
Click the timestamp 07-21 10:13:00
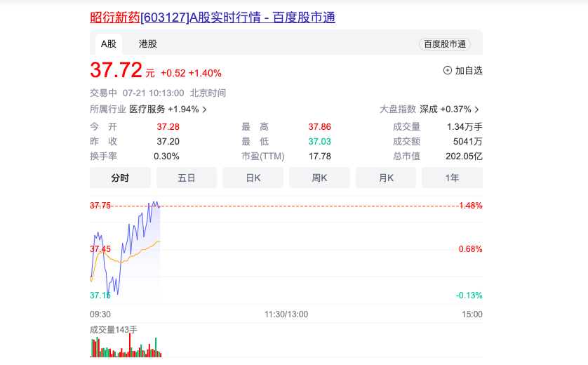click(154, 93)
